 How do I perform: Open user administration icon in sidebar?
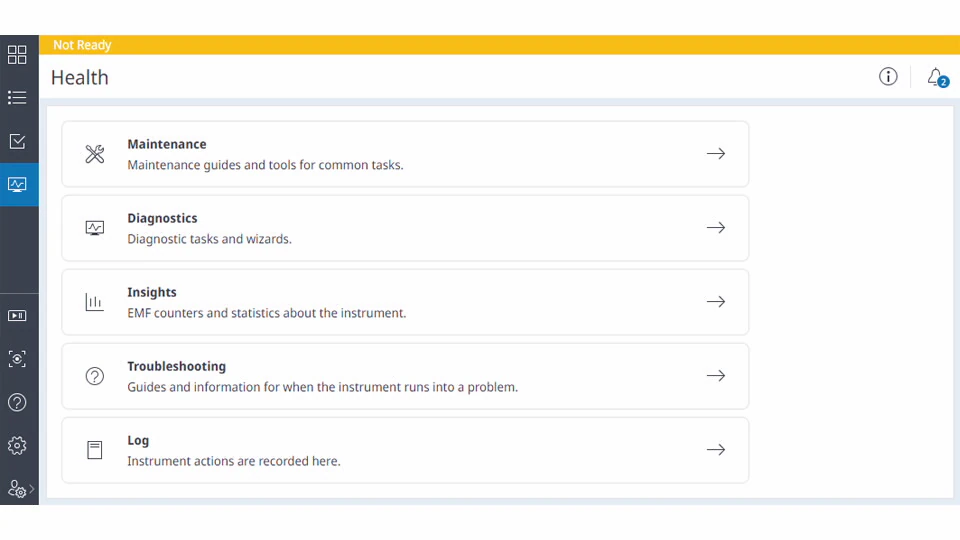coord(17,489)
